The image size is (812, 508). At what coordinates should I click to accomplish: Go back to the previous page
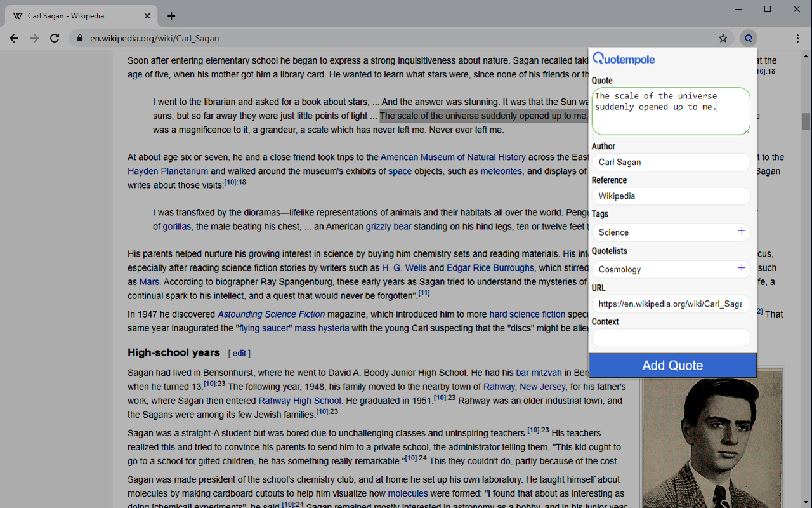pos(14,38)
